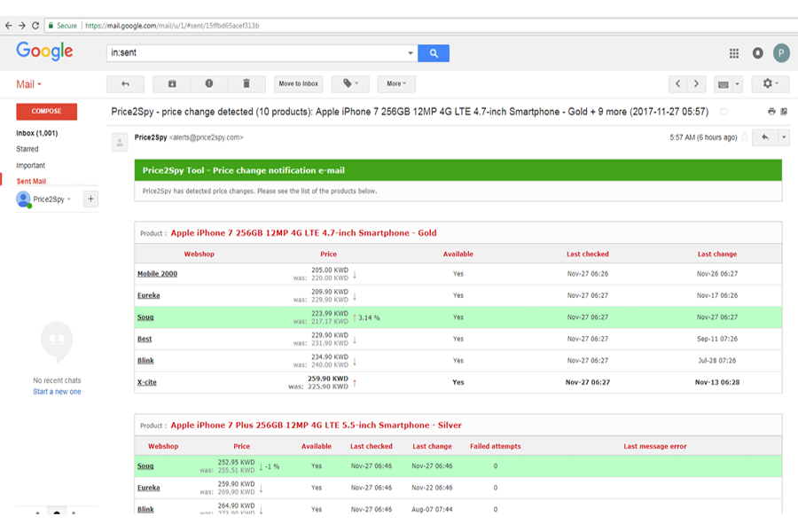Open the Best webshop link
Viewport: 798px width, 532px height.
(x=145, y=339)
